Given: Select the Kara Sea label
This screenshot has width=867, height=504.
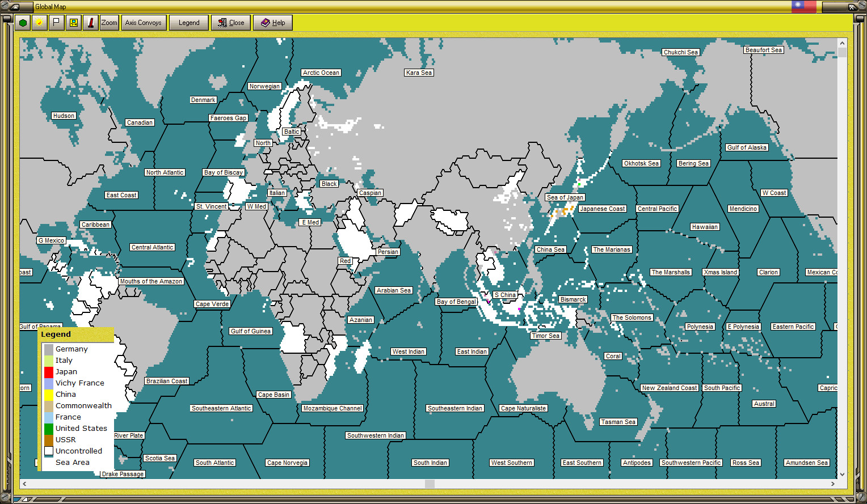Looking at the screenshot, I should tap(419, 73).
